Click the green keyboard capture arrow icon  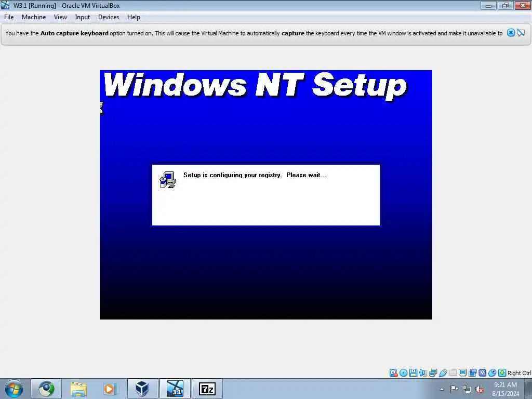(502, 373)
